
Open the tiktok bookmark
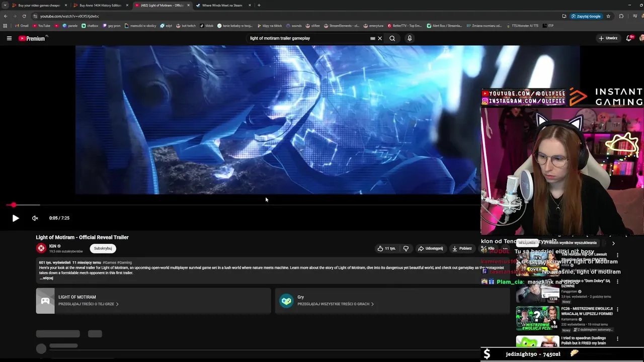(207, 26)
